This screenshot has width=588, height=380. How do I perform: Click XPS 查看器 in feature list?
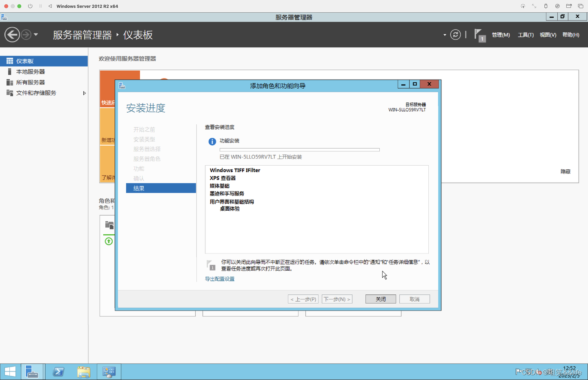tap(223, 178)
